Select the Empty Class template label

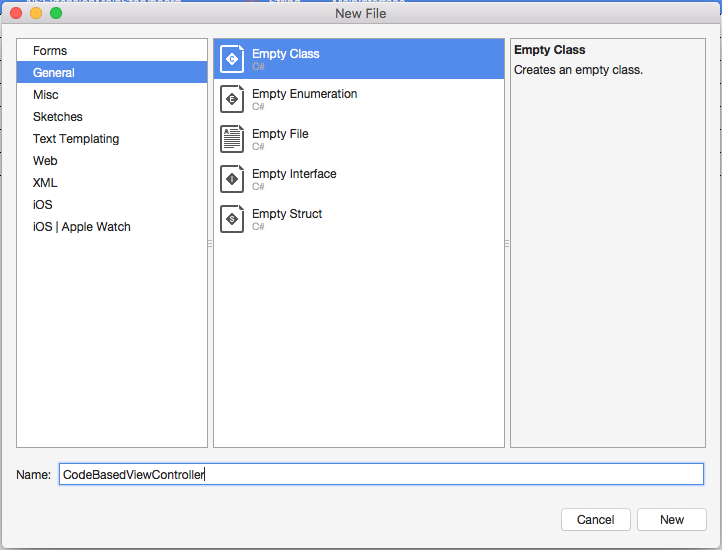[285, 54]
